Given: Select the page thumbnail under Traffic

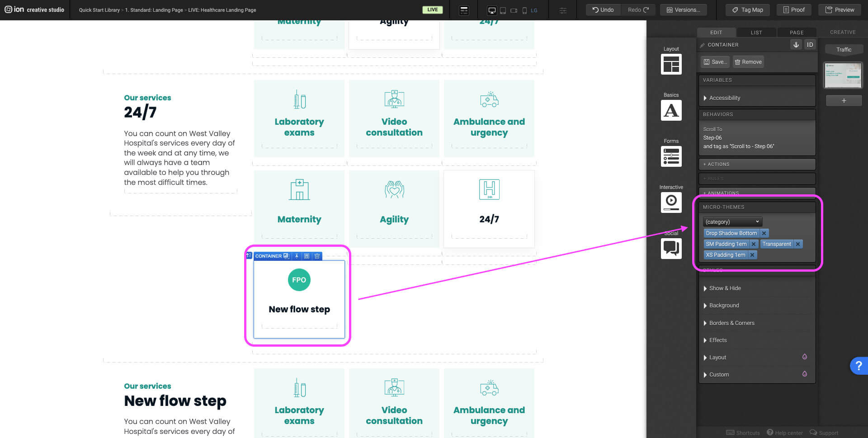Looking at the screenshot, I should [x=843, y=75].
